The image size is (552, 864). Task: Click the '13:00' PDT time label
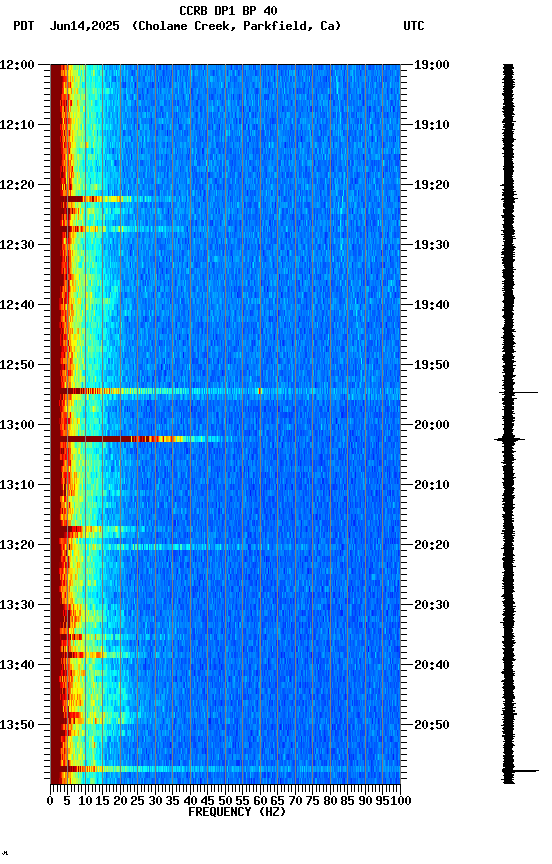click(17, 425)
